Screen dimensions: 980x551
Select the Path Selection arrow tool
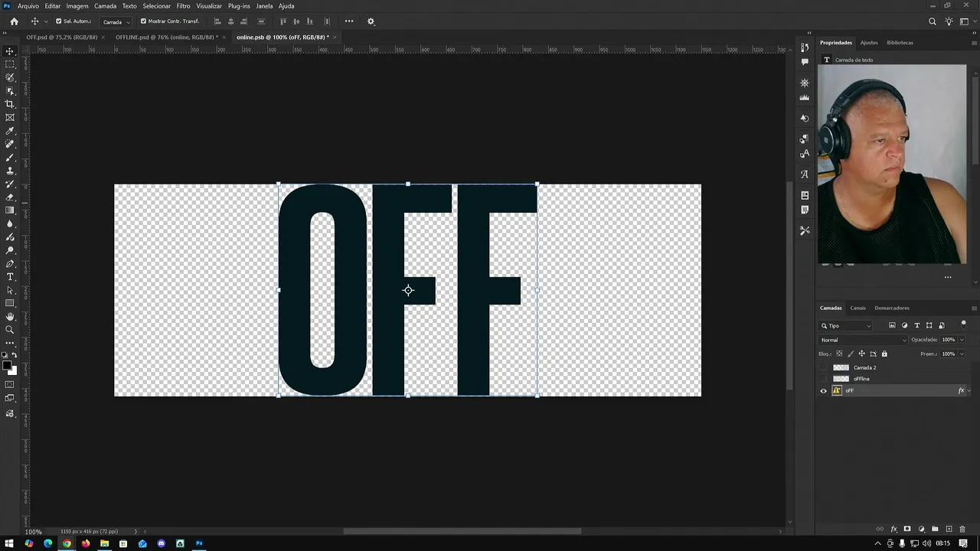point(10,291)
